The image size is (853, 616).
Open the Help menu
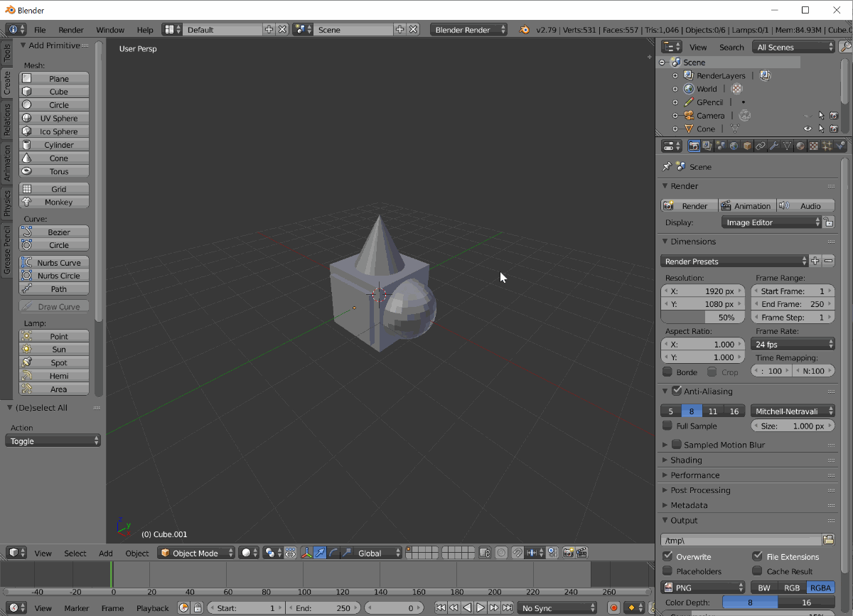click(145, 30)
